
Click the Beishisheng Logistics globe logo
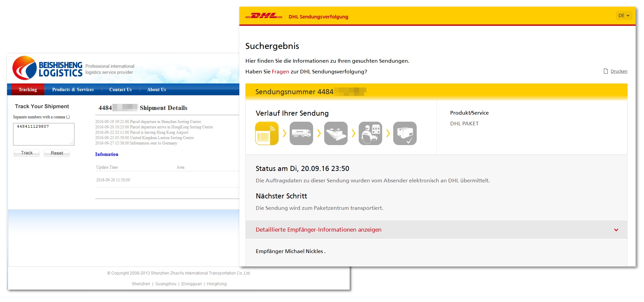(24, 68)
